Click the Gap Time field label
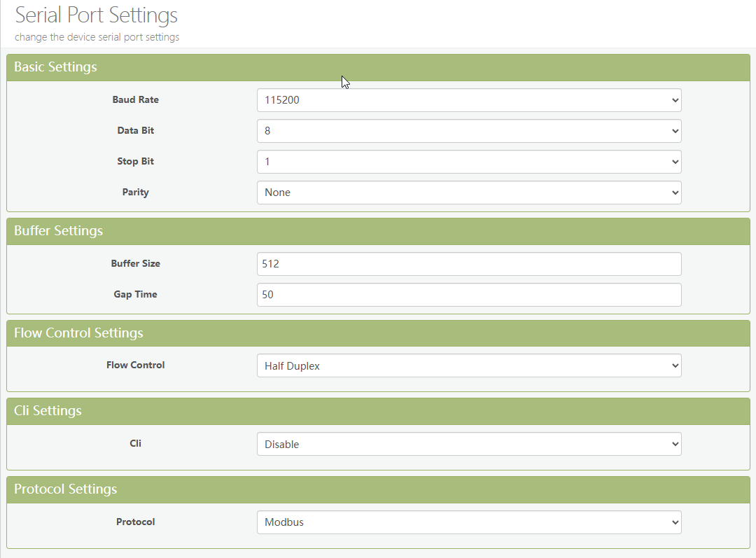This screenshot has width=756, height=558. 135,295
